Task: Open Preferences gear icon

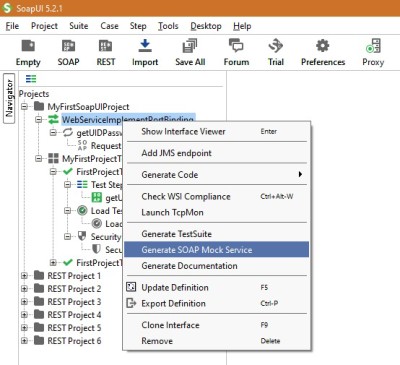Action: point(322,46)
